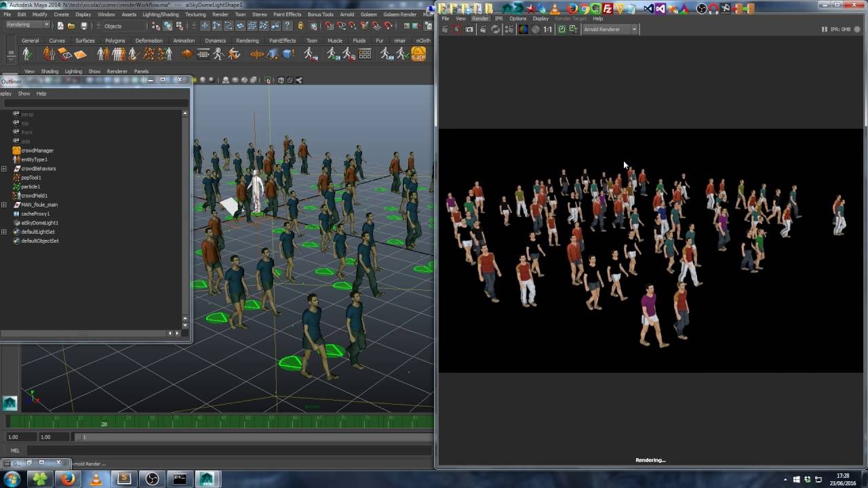Image resolution: width=868 pixels, height=488 pixels.
Task: Select crowdManager in the Outliner
Action: 37,150
